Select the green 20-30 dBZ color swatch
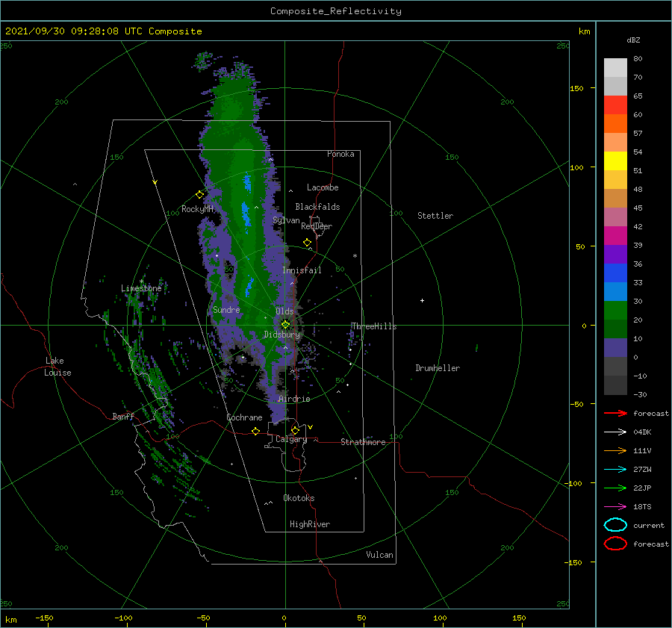 (615, 311)
